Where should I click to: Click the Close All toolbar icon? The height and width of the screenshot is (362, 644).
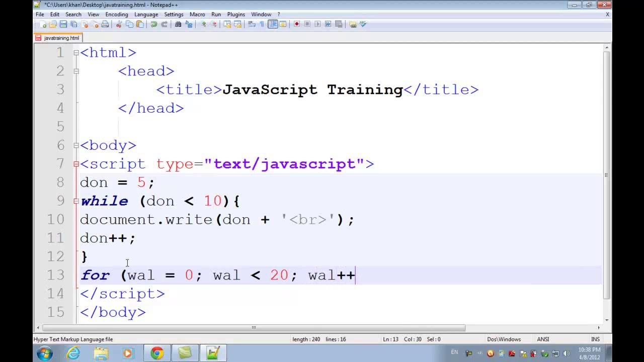pyautogui.click(x=95, y=24)
